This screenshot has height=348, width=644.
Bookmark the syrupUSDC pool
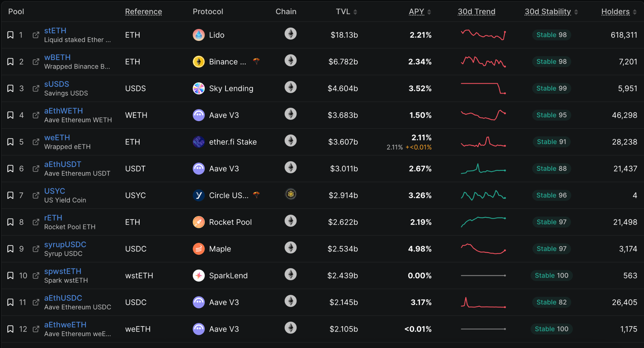(x=10, y=249)
